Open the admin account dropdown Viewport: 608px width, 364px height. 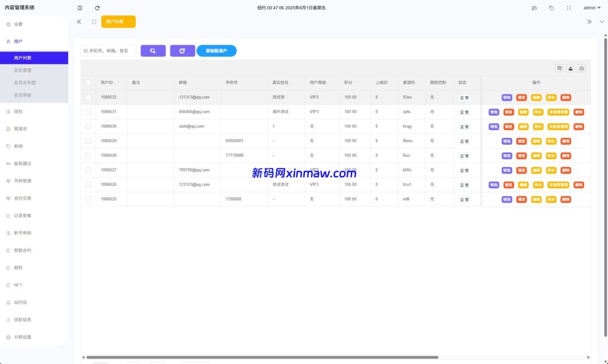[592, 8]
